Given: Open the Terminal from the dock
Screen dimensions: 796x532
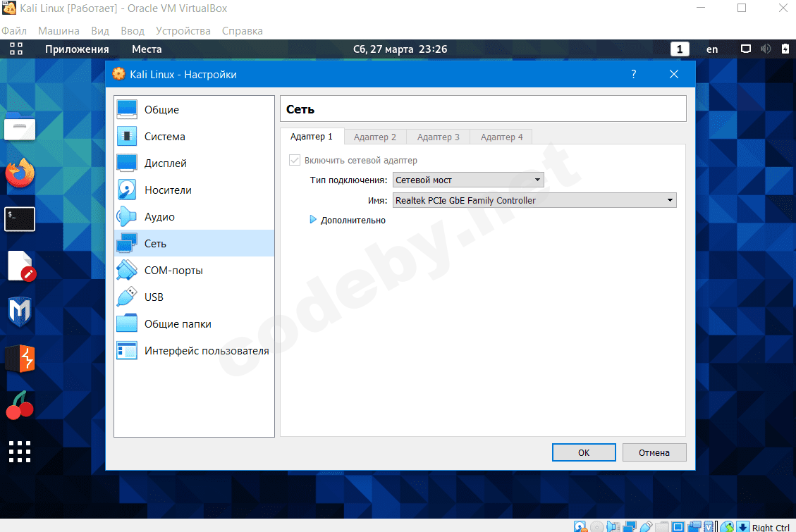Looking at the screenshot, I should coord(20,219).
